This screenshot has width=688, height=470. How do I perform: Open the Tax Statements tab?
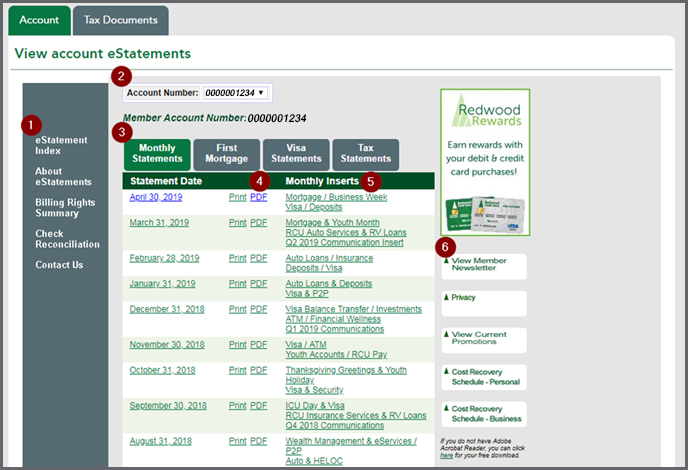tap(366, 154)
